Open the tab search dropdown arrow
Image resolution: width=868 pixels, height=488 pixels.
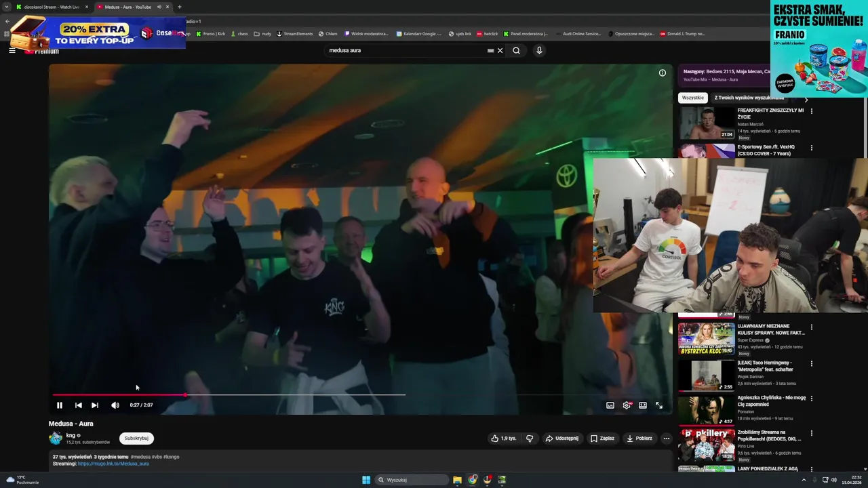7,7
